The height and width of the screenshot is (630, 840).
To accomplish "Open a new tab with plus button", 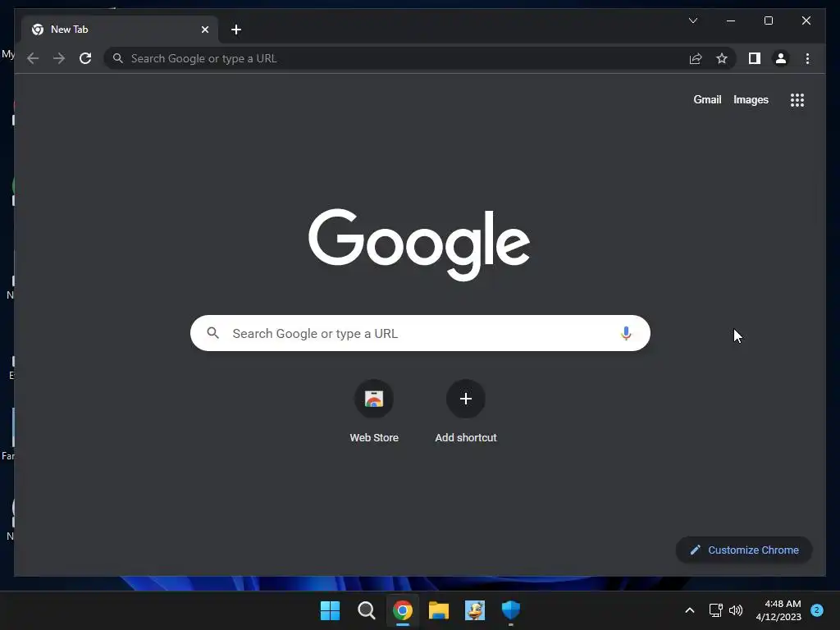I will (236, 30).
